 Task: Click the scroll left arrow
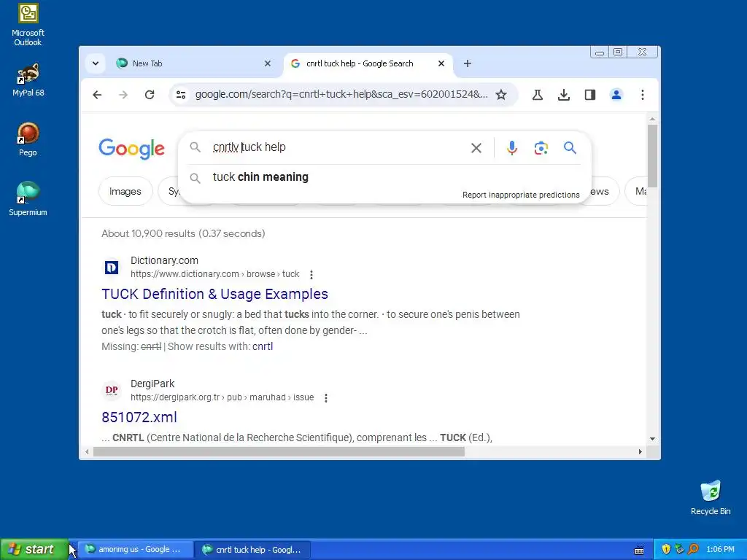click(87, 451)
